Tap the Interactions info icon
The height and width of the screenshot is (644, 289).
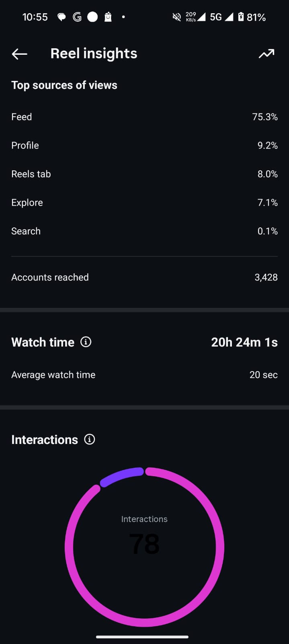click(x=89, y=440)
